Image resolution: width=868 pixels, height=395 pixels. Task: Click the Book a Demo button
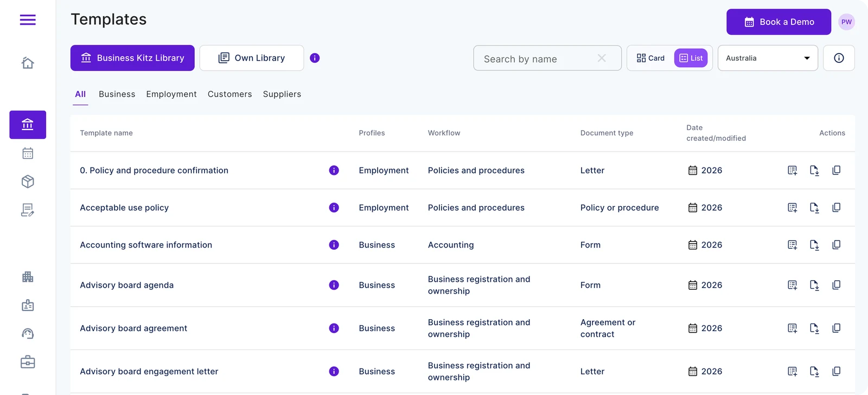(x=778, y=22)
